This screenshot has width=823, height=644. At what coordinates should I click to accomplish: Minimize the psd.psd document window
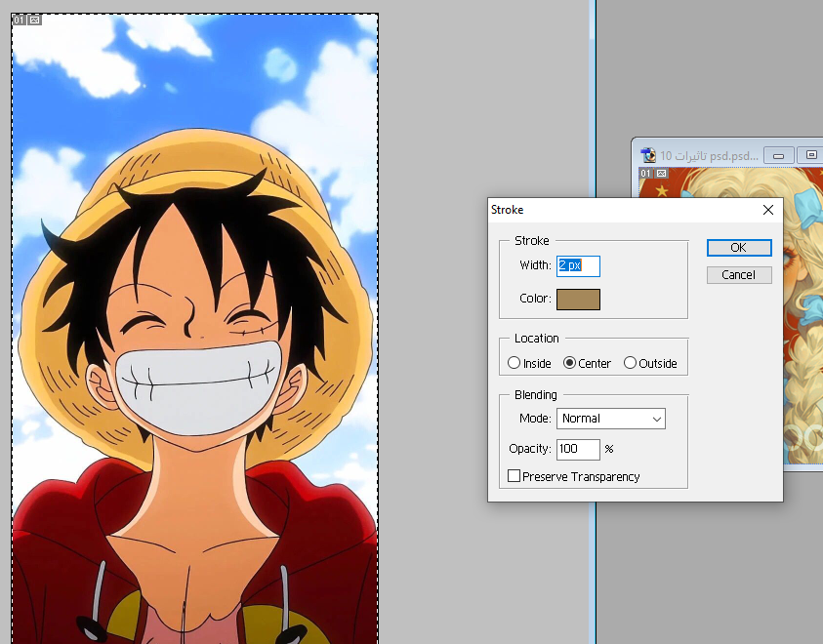coord(778,156)
